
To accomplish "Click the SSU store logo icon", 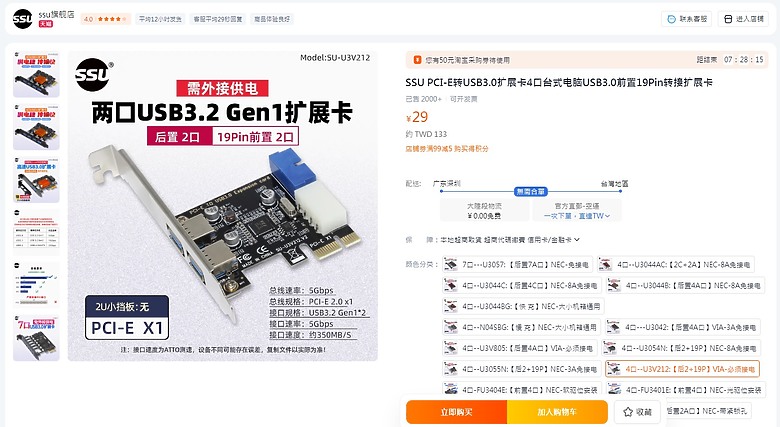I will [22, 19].
